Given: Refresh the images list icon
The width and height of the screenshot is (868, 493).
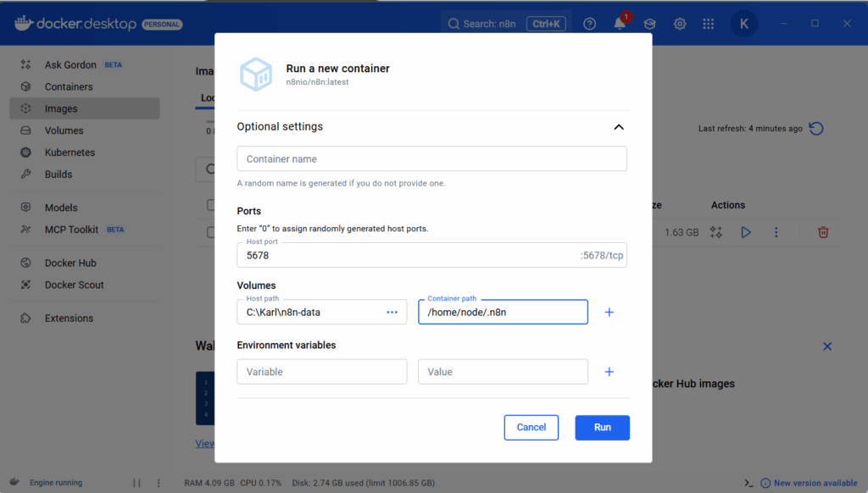Looking at the screenshot, I should coord(816,129).
